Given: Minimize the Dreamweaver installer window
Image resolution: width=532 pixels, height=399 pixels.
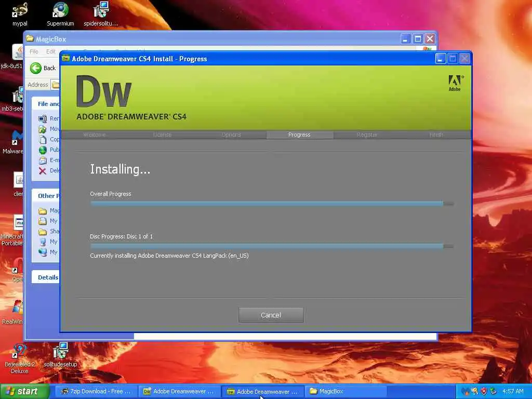Looking at the screenshot, I should click(x=441, y=59).
